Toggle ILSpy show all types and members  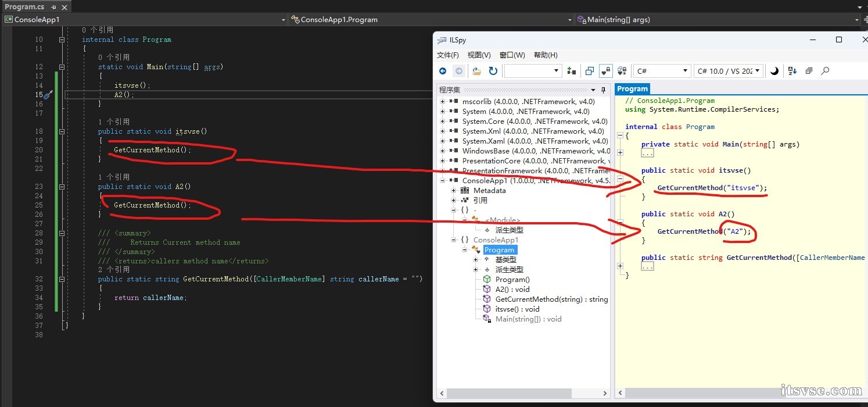coord(622,71)
